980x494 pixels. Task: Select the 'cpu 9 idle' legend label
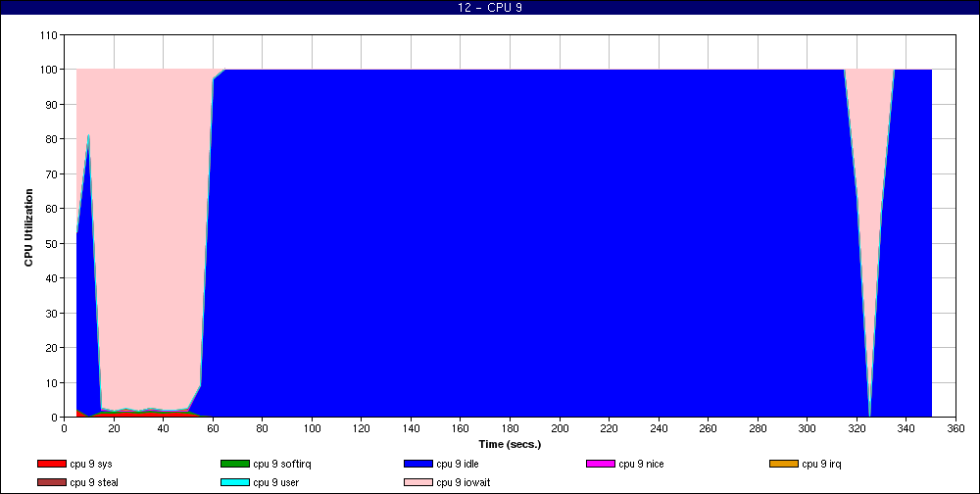[x=458, y=464]
